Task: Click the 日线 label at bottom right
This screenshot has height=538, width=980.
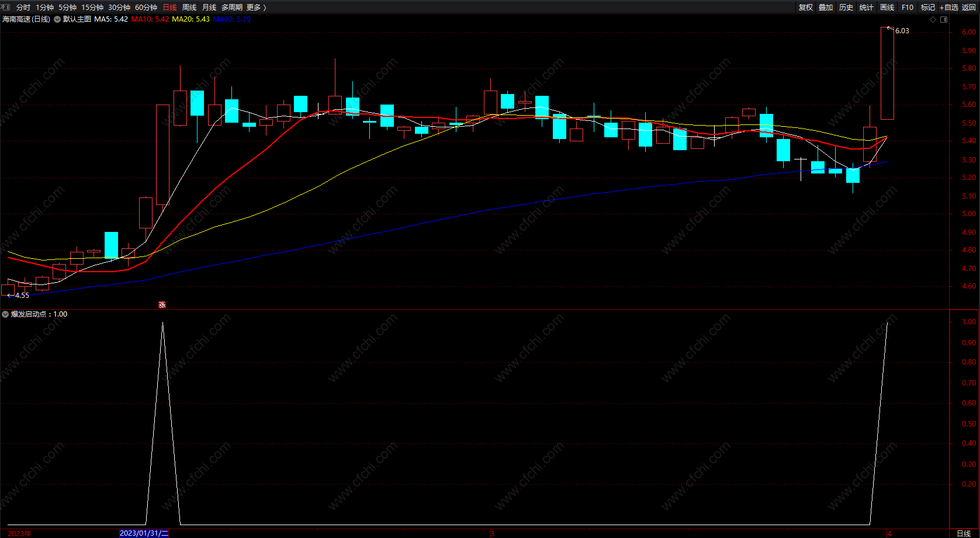Action: (x=964, y=533)
